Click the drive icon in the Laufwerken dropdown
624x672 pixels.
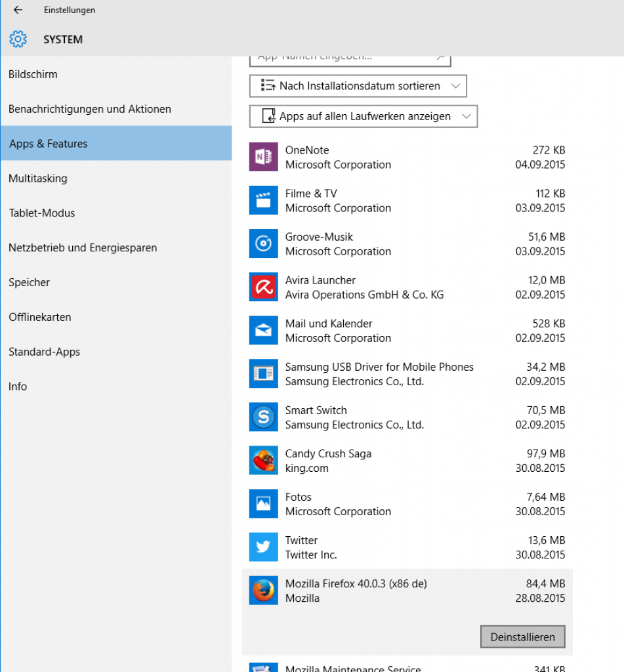click(269, 115)
